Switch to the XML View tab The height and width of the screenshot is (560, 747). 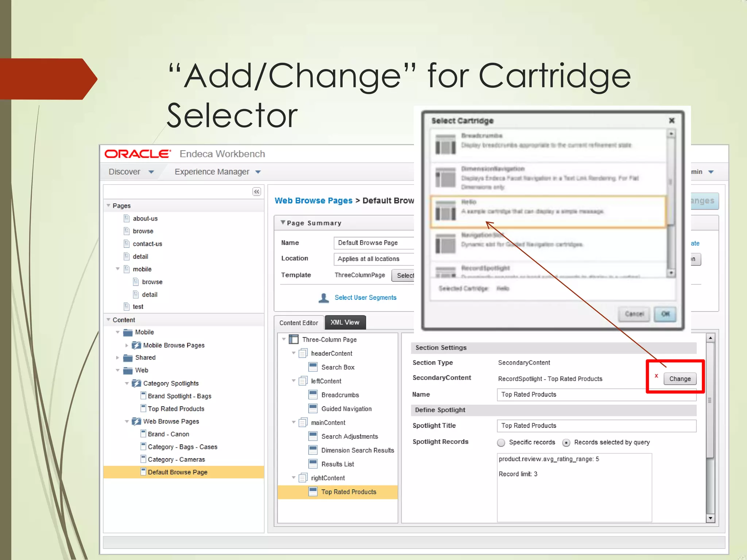[x=345, y=322]
